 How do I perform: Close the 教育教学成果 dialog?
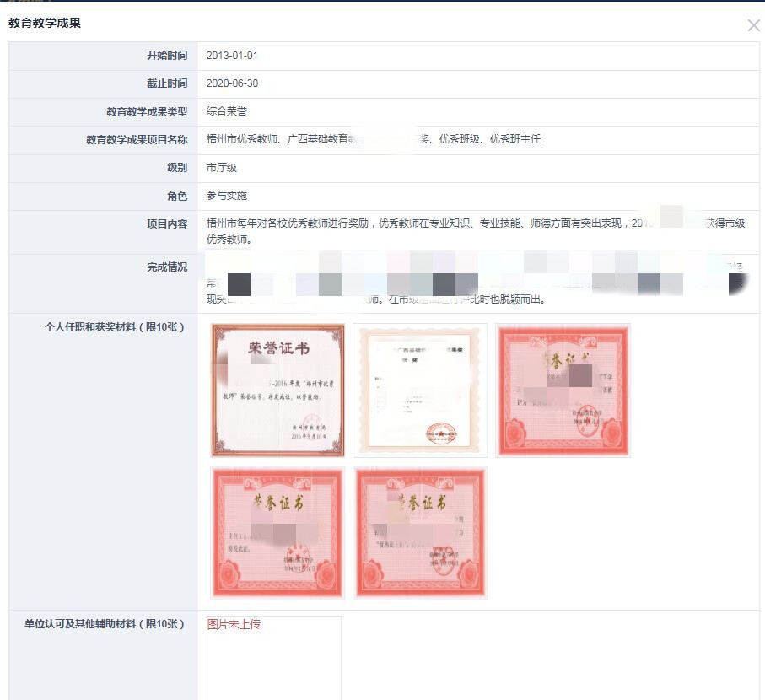[753, 25]
